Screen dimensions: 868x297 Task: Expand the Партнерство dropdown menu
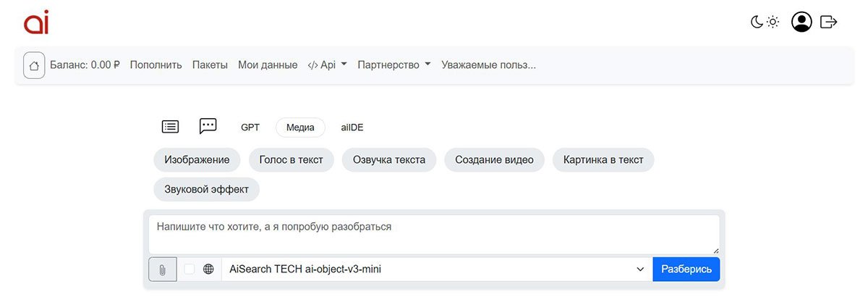[x=394, y=65]
